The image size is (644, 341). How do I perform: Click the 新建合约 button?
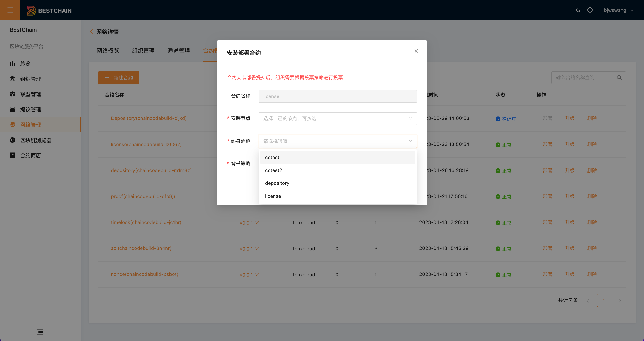coord(119,78)
